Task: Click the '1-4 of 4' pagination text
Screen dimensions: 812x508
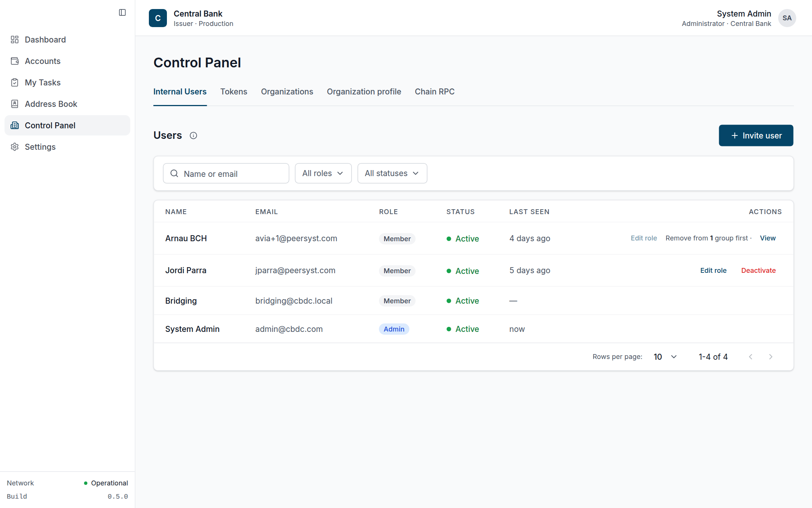Action: (x=713, y=357)
